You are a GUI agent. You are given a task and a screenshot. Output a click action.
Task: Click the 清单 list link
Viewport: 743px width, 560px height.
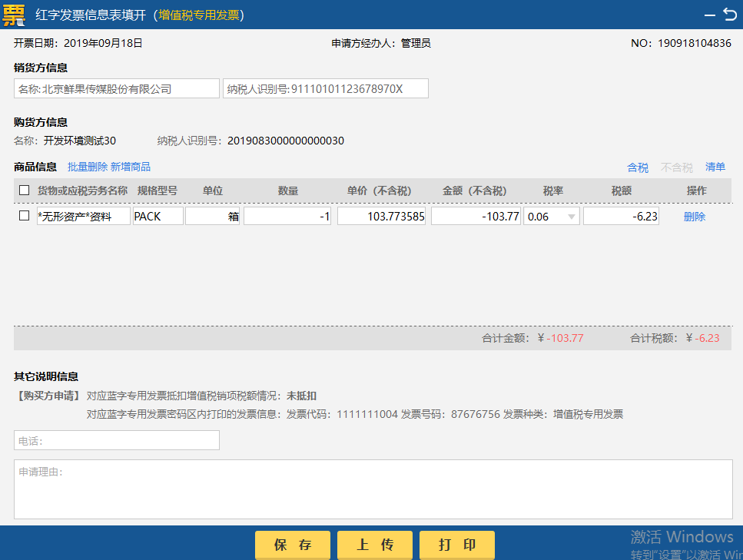point(715,167)
